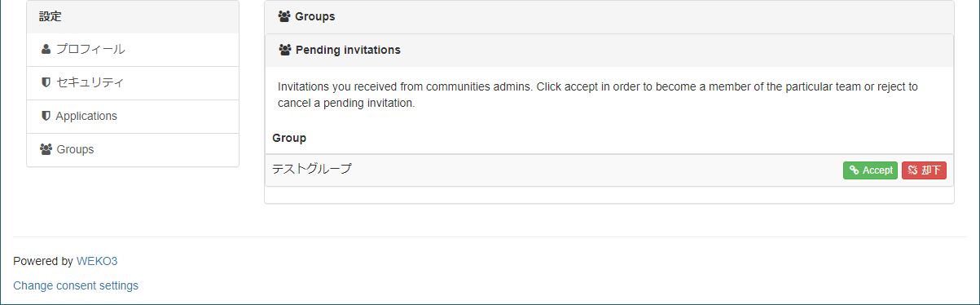Viewport: 980px width, 305px height.
Task: Click the テストグループ group name row
Action: click(x=609, y=170)
